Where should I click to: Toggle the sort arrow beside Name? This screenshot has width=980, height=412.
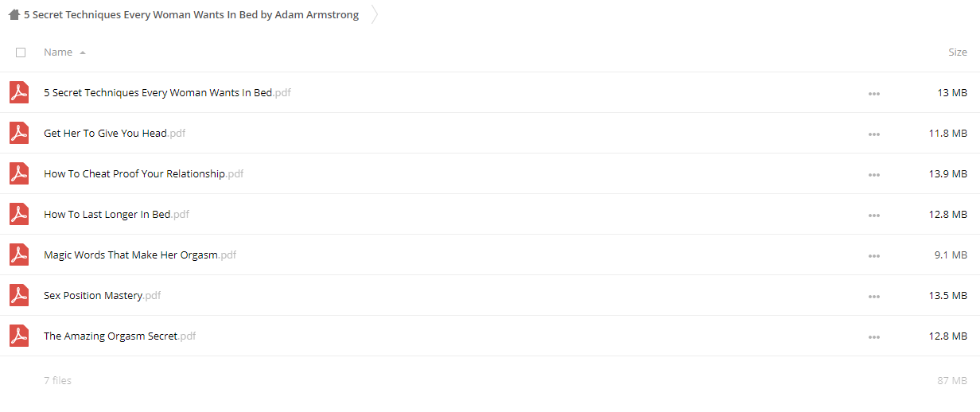(83, 52)
